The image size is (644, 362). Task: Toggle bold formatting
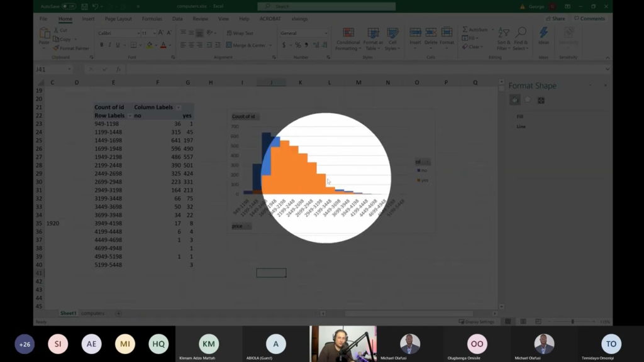click(102, 45)
